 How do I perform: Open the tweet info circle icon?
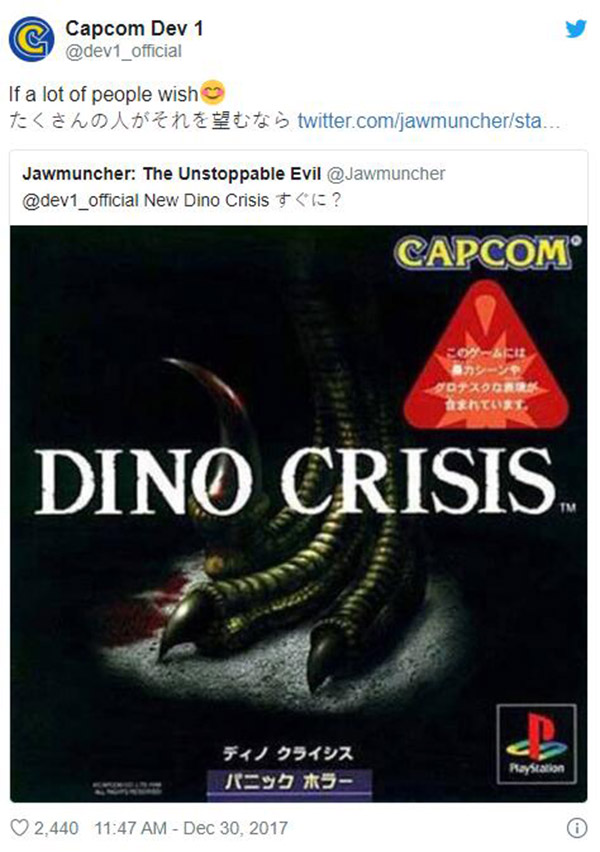pos(577,828)
